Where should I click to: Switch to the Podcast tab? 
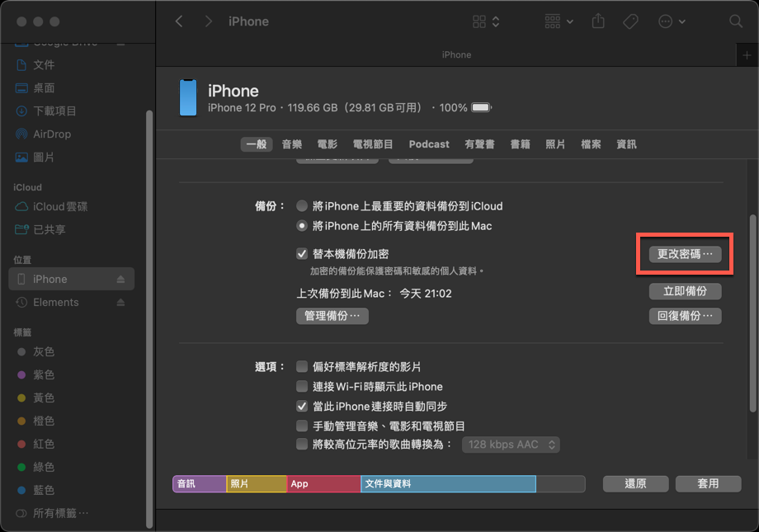point(429,144)
